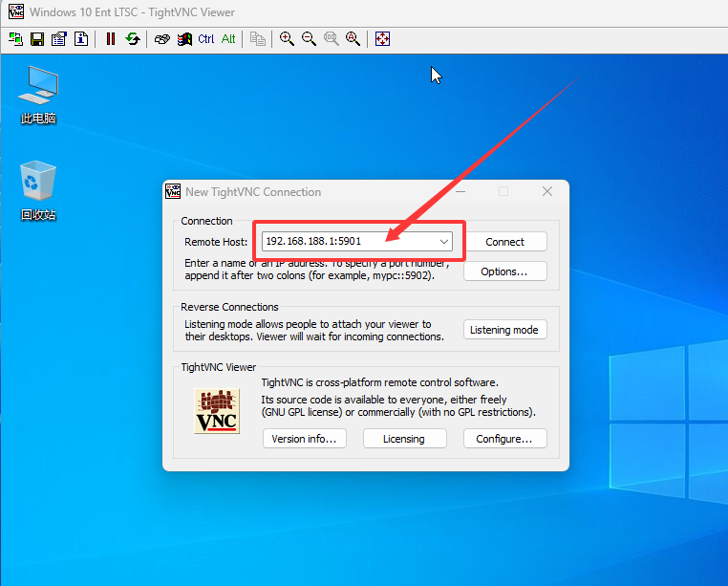Screen dimensions: 728x586
Task: Select the 回收站 recycle bin desktop icon
Action: tap(38, 191)
